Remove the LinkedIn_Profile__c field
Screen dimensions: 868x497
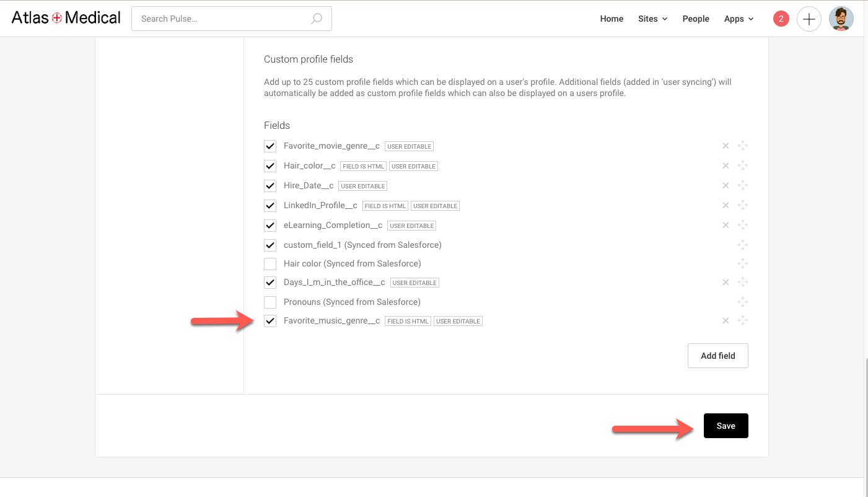(726, 206)
